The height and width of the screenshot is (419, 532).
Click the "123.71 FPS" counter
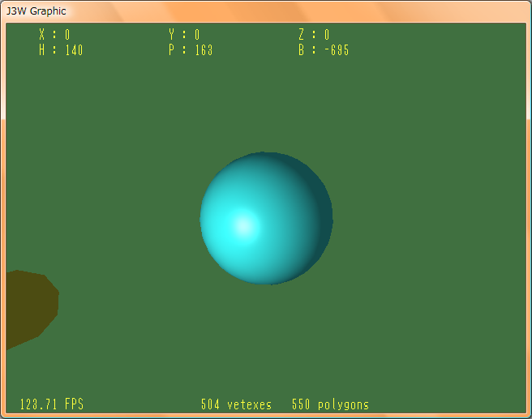52,404
